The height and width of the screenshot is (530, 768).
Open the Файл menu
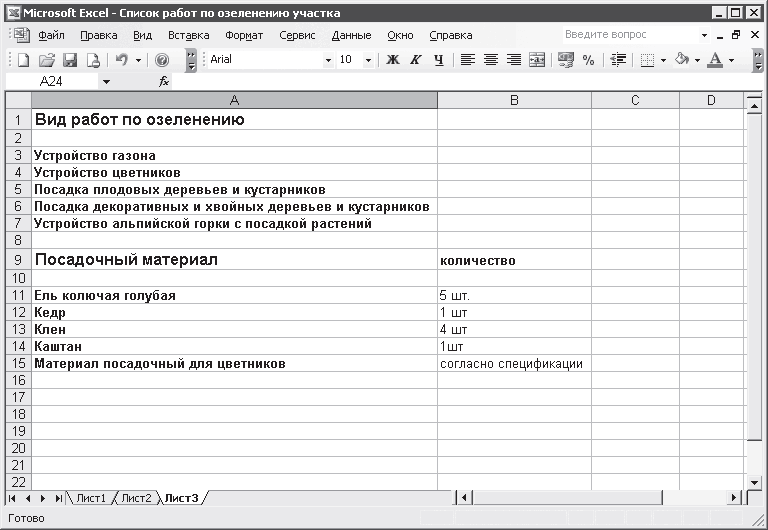pos(51,35)
